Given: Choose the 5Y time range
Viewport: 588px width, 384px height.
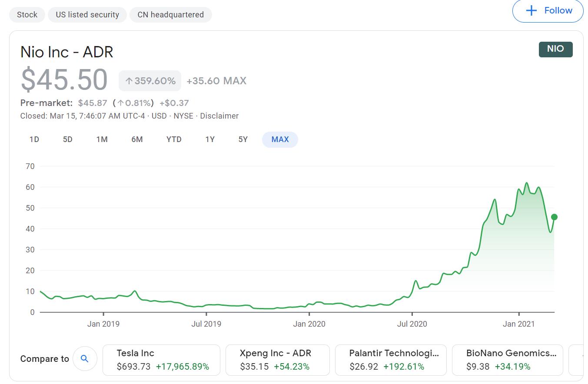Looking at the screenshot, I should click(x=243, y=139).
